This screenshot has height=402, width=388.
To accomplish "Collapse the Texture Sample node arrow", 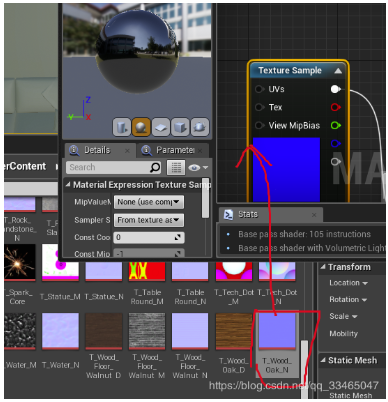I will coord(338,71).
